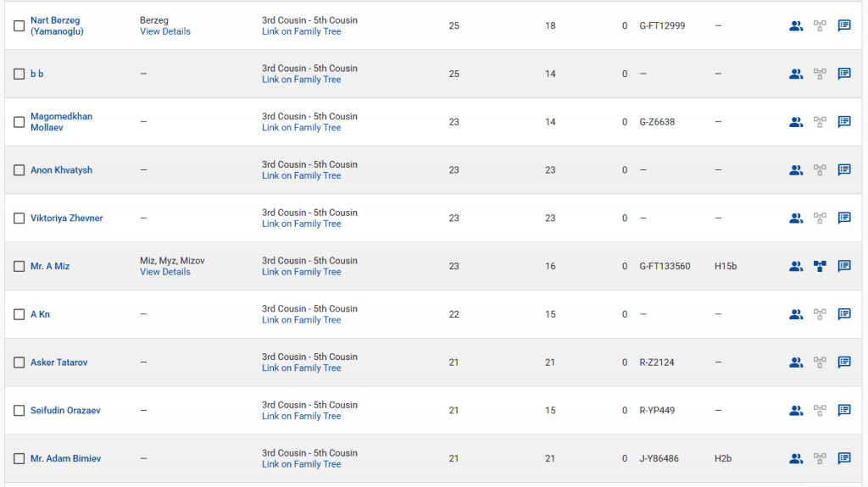Open View Details for the Berzeg surname
The width and height of the screenshot is (868, 487).
coord(165,31)
